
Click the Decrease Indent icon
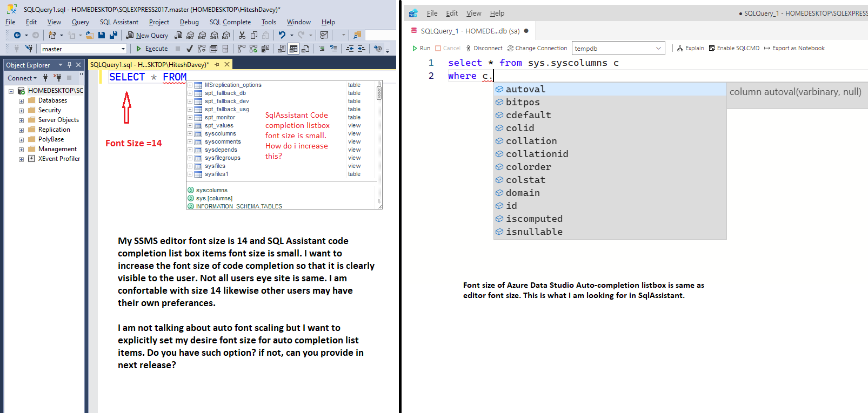(350, 49)
